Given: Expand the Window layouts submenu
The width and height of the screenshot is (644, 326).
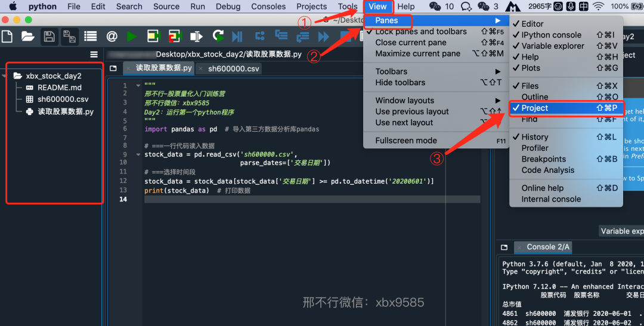Looking at the screenshot, I should tap(436, 101).
